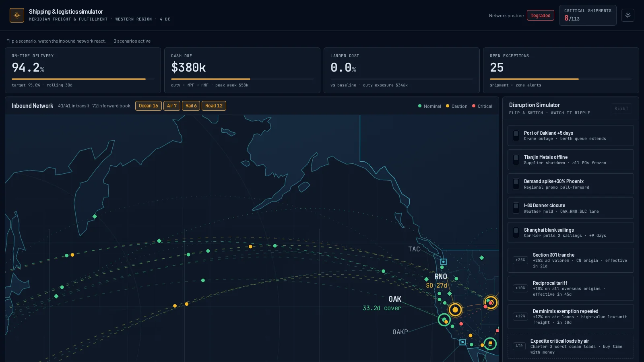Select the OAK distribution center green ring marker
This screenshot has height=362, width=644.
444,320
